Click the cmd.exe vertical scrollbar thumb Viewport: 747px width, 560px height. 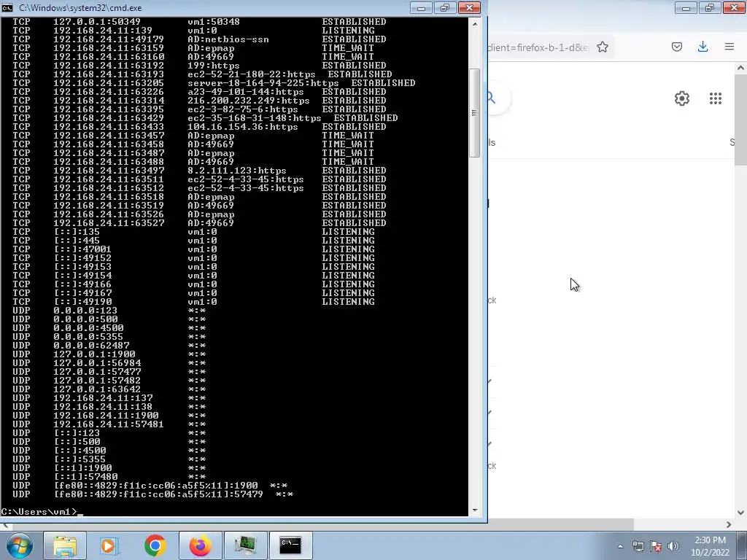(474, 113)
